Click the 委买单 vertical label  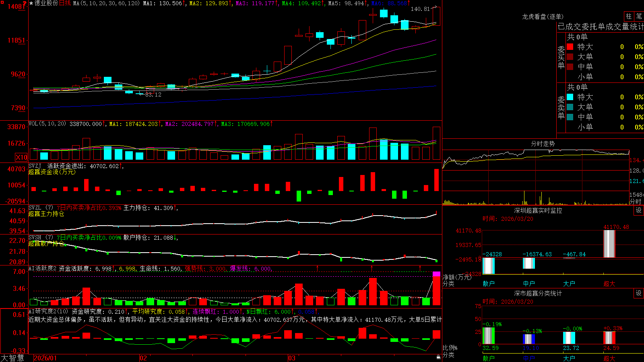tap(561, 58)
